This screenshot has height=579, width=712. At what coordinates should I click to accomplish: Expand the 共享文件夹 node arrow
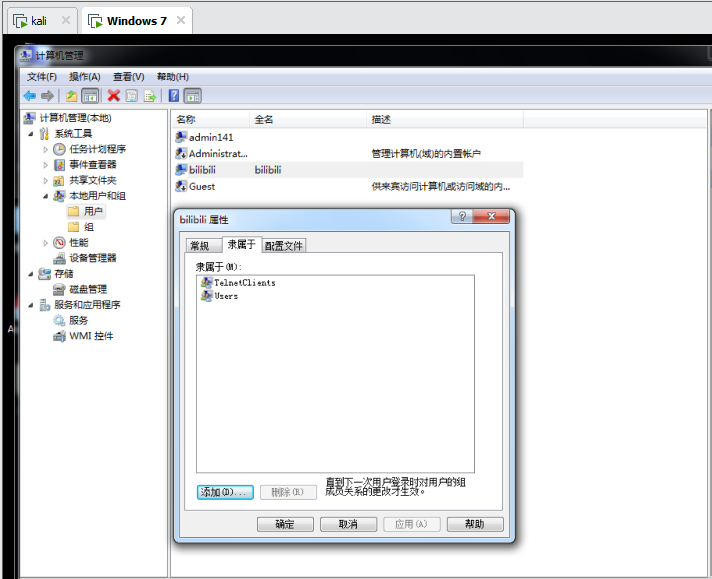click(x=45, y=180)
